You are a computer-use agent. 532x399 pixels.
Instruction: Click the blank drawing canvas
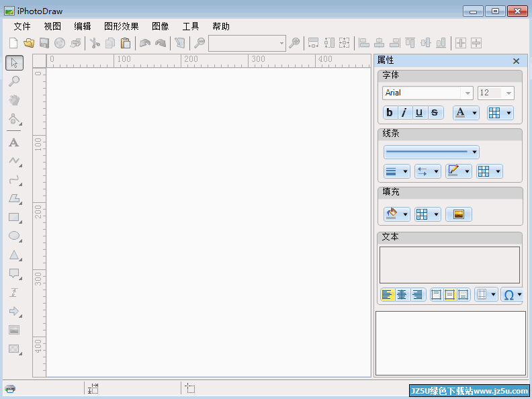click(x=208, y=222)
